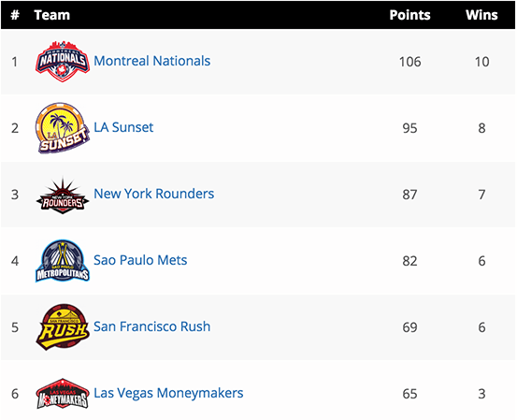Select the 106 points cell for Montreal

pyautogui.click(x=409, y=62)
